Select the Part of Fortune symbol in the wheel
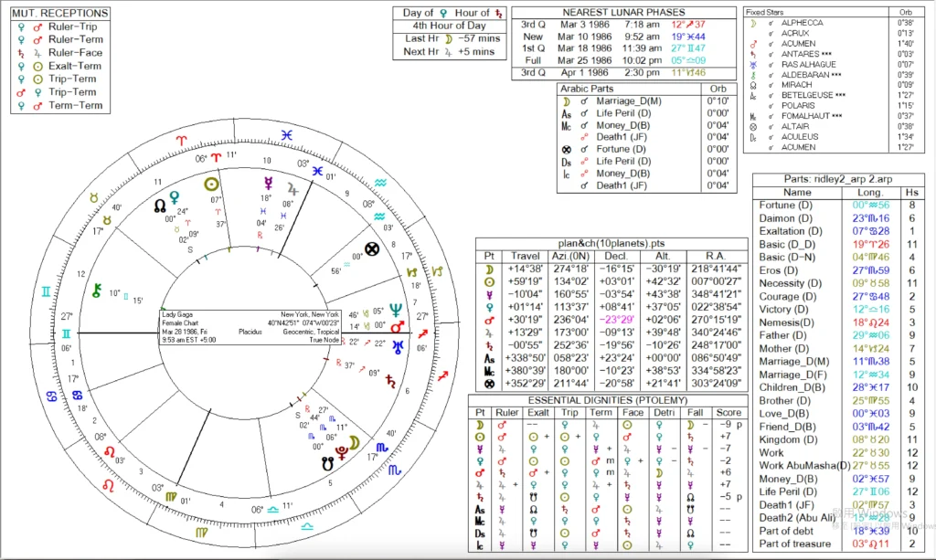Image resolution: width=936 pixels, height=560 pixels. tap(372, 248)
